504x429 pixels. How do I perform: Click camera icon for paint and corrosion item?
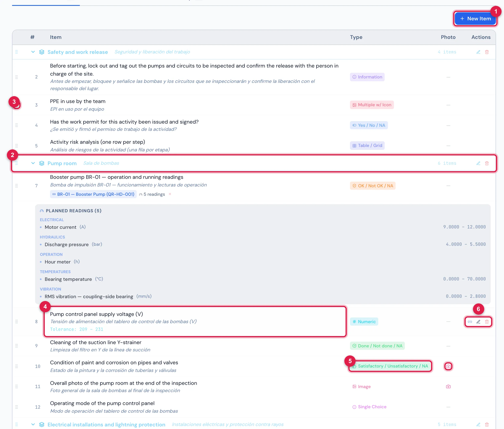coord(448,366)
